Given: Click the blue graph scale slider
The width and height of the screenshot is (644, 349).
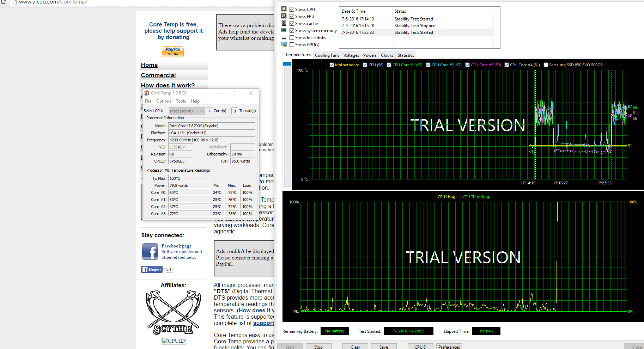Looking at the screenshot, I should click(x=287, y=64).
